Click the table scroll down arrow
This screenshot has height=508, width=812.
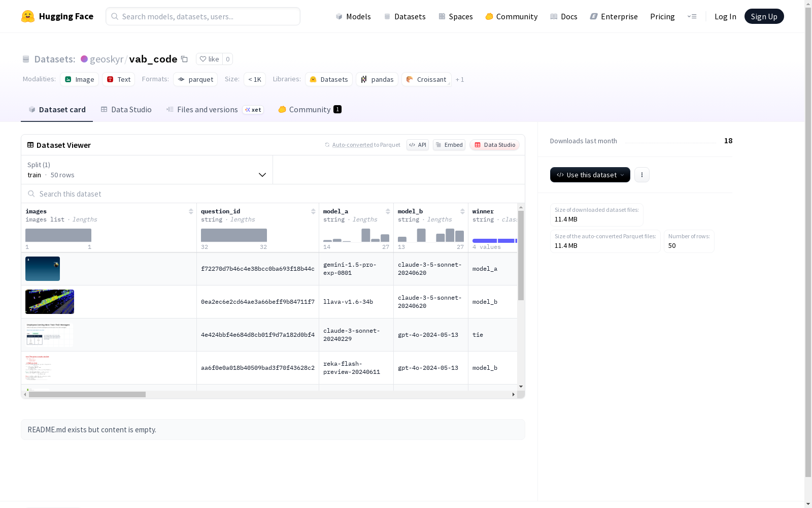pyautogui.click(x=521, y=387)
